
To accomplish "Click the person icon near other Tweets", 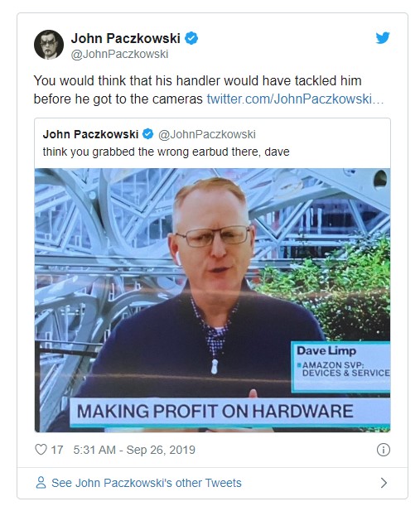I will [41, 483].
